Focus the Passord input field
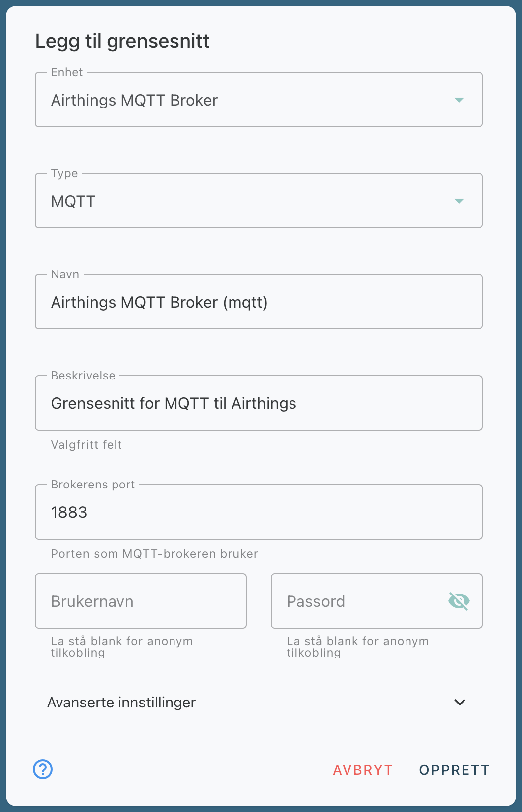Image resolution: width=522 pixels, height=812 pixels. [x=357, y=601]
